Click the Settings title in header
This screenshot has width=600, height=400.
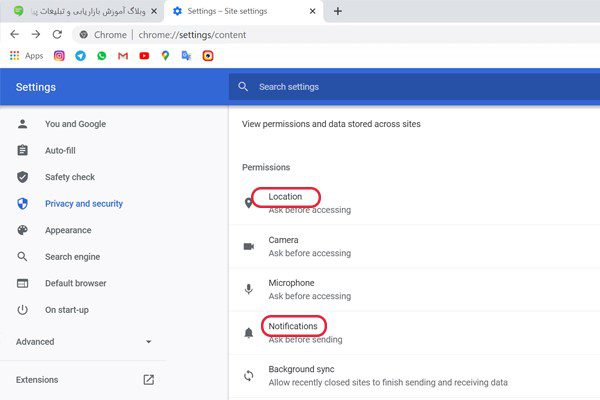pyautogui.click(x=36, y=87)
